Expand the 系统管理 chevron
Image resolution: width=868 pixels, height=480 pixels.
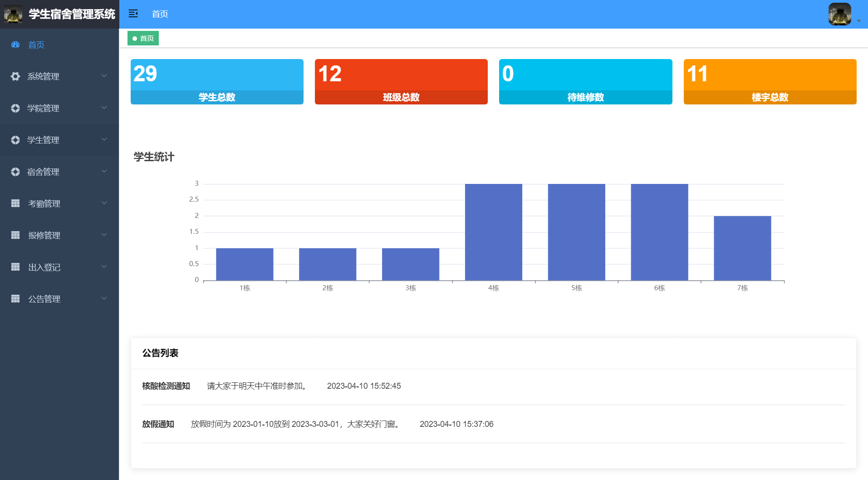click(x=104, y=76)
